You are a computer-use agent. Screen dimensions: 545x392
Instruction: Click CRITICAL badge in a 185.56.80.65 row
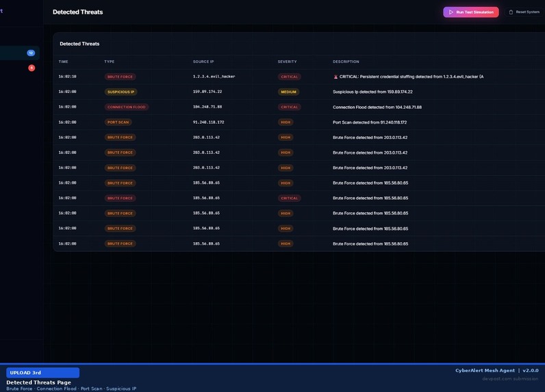[x=289, y=198]
